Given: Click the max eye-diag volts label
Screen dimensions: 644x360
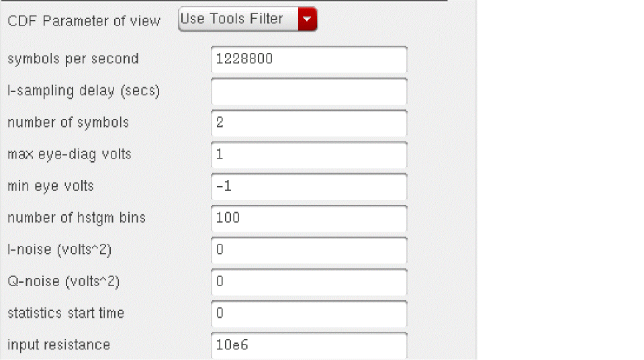Looking at the screenshot, I should coord(69,155).
